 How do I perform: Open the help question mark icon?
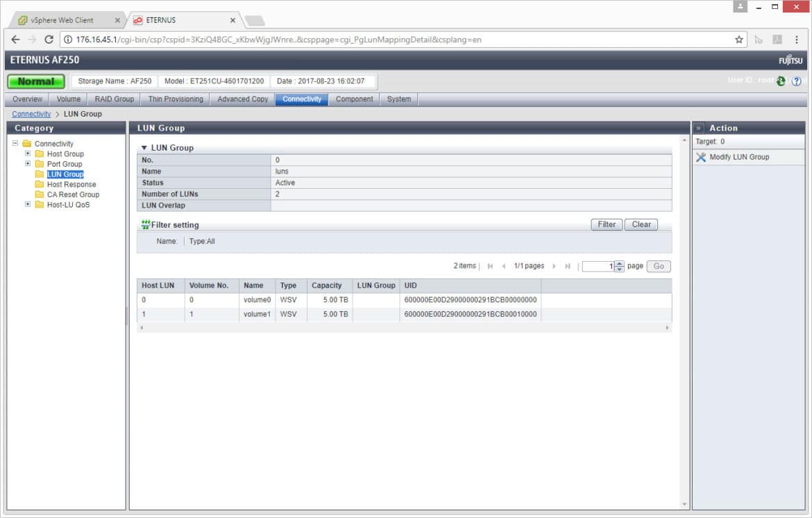click(x=797, y=81)
